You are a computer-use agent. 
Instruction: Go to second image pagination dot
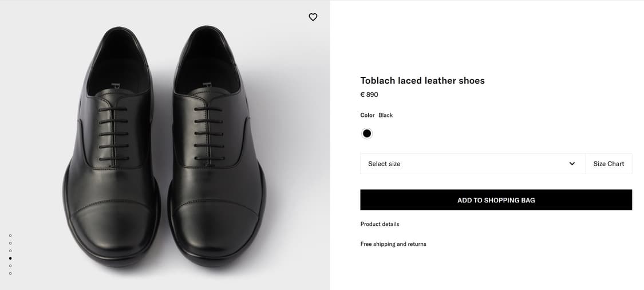pos(10,243)
